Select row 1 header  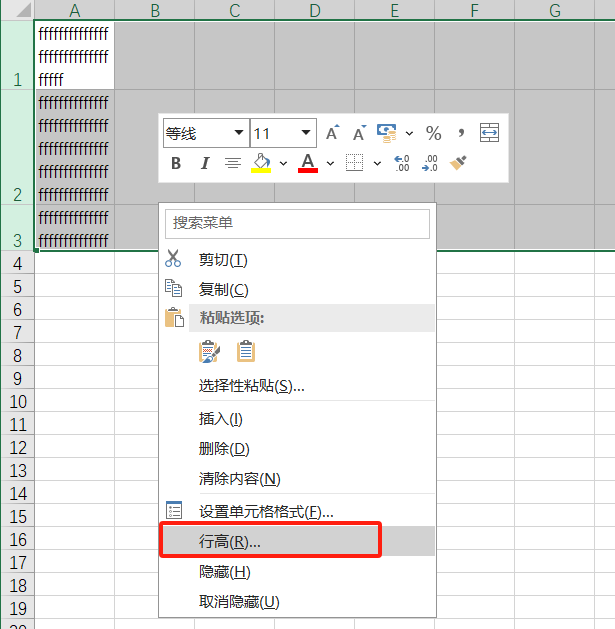pyautogui.click(x=17, y=55)
